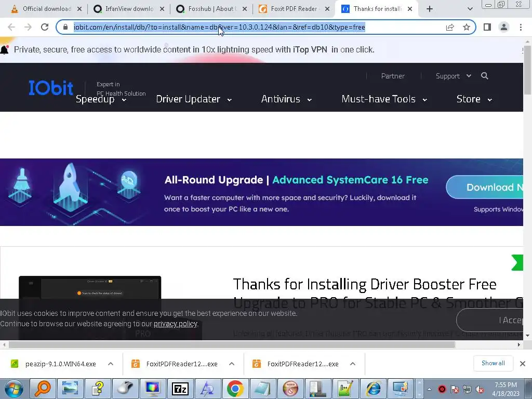Screen dimensions: 532x399
Task: Click the horizontal page scrollbar
Action: click(x=231, y=345)
